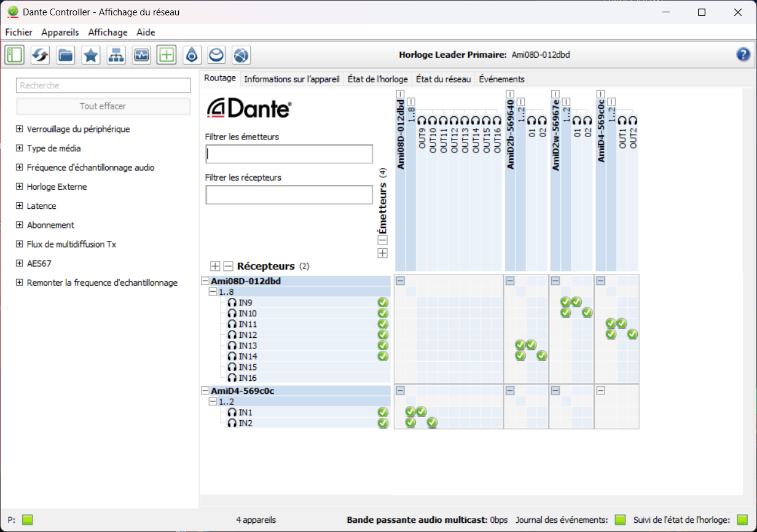Click AmiD4 IN2 to OUT10 subscription checkmark

tap(432, 423)
